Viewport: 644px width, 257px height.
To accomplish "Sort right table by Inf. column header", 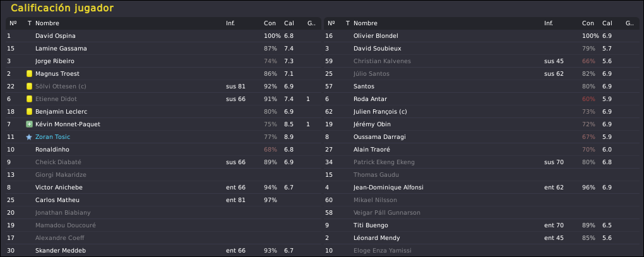I will click(x=548, y=23).
